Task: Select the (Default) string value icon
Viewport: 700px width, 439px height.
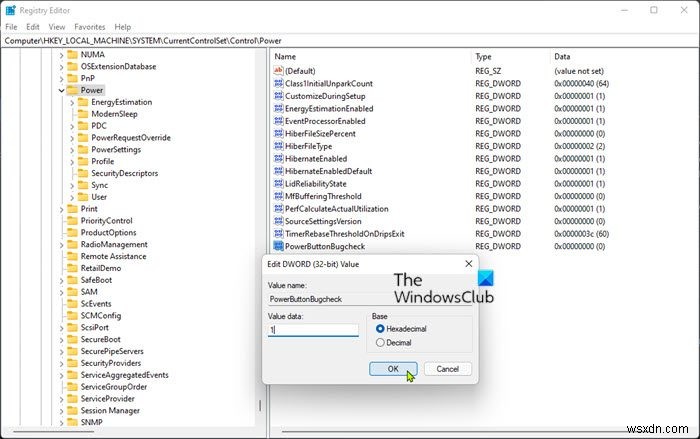Action: [278, 71]
